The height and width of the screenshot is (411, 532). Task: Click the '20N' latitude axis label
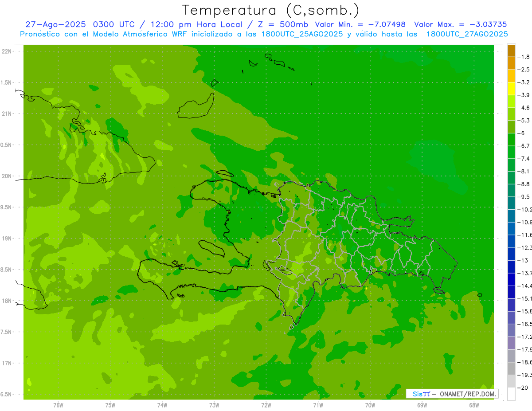pos(7,176)
